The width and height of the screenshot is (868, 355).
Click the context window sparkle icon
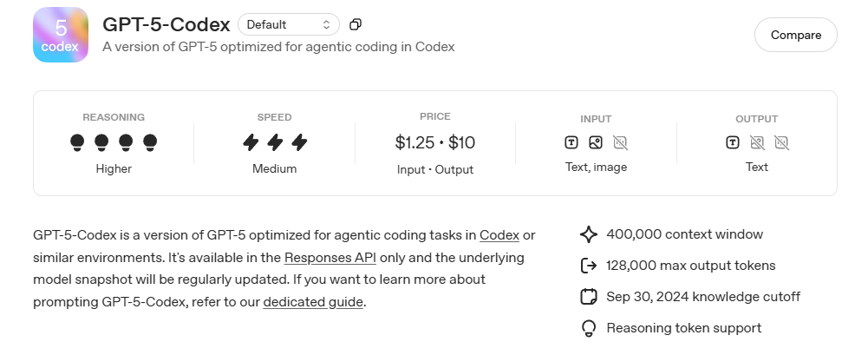point(589,234)
